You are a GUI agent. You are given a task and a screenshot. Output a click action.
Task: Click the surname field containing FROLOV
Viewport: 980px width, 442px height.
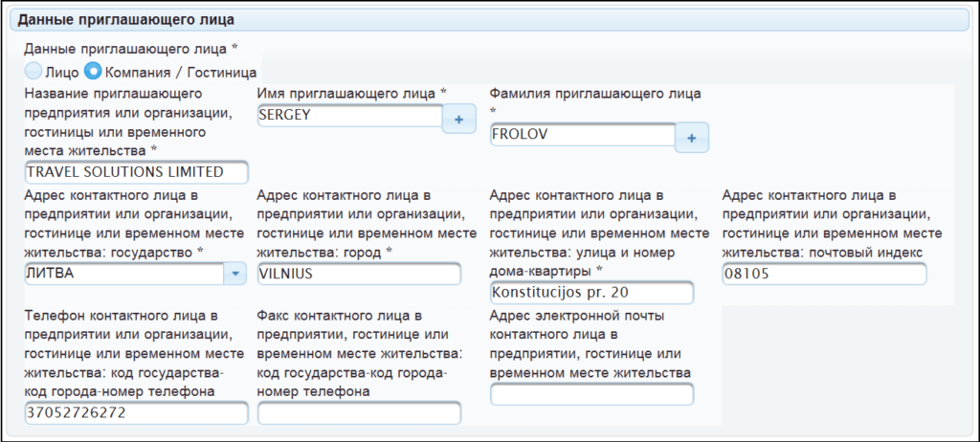pyautogui.click(x=582, y=135)
